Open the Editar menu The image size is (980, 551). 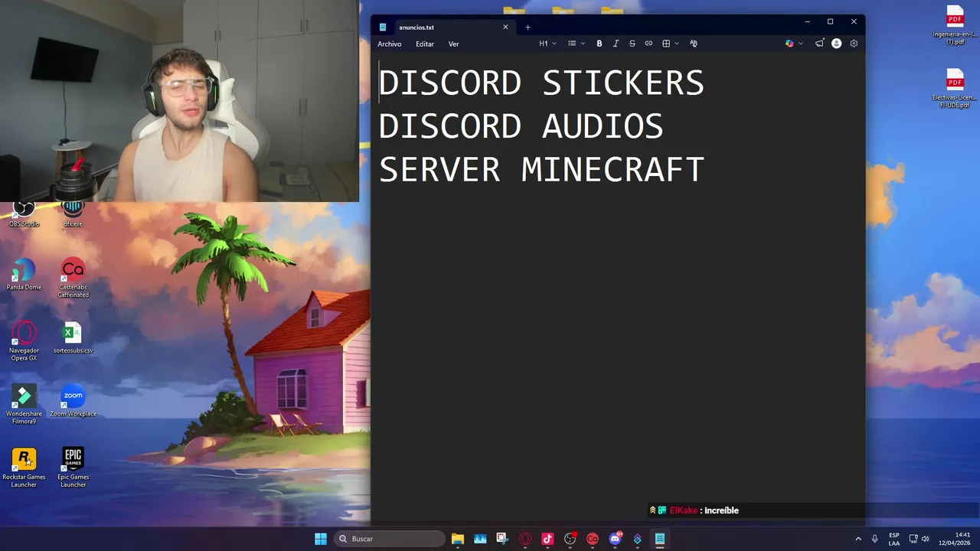[425, 44]
